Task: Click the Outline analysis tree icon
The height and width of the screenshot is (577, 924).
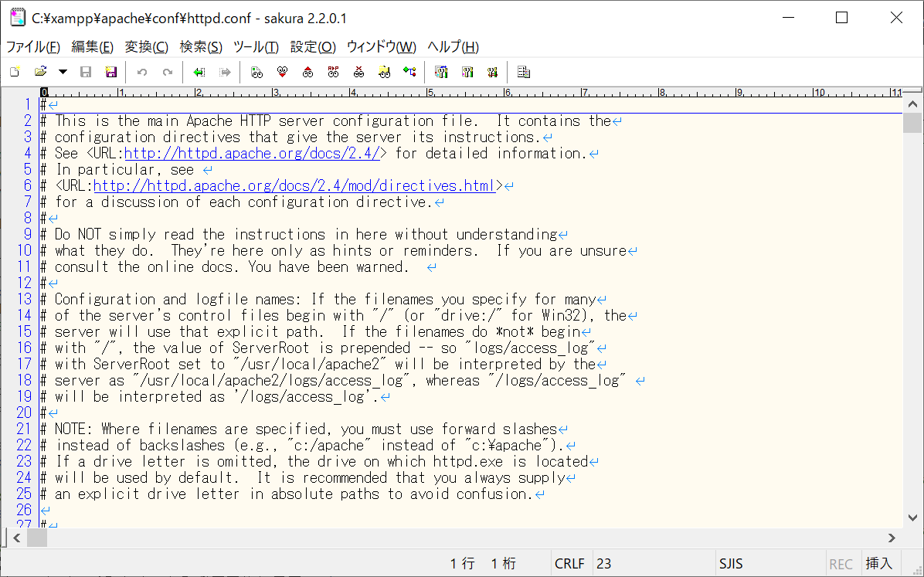Action: [x=409, y=72]
